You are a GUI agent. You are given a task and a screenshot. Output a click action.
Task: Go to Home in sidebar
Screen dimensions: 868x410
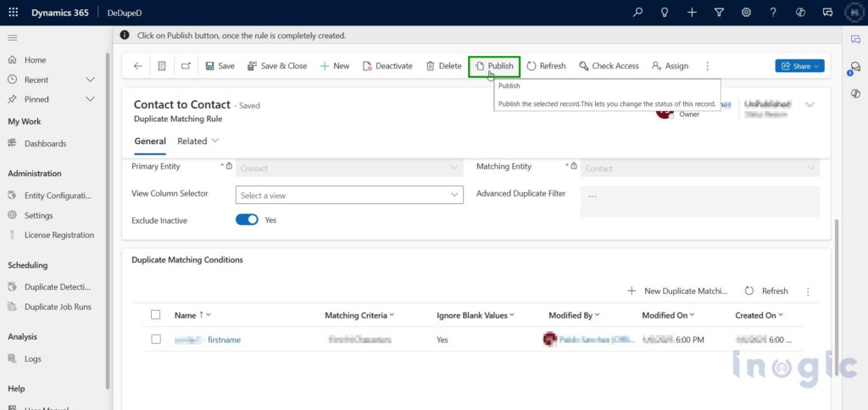tap(35, 60)
